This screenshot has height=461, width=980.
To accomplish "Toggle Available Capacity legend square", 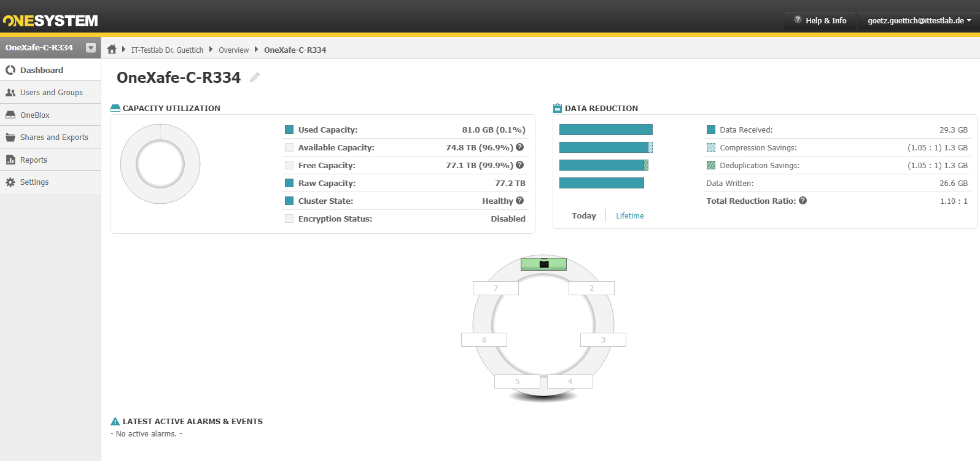I will pyautogui.click(x=289, y=147).
